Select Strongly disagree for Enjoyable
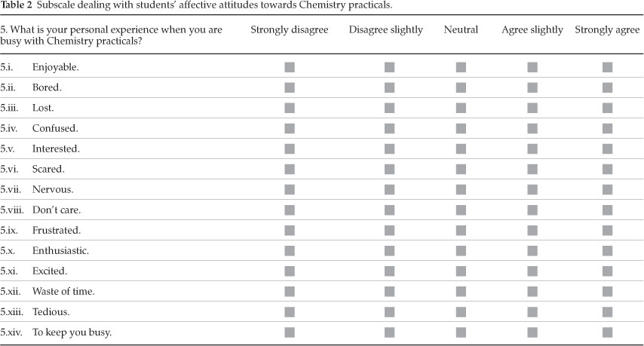644x346 pixels. (290, 67)
